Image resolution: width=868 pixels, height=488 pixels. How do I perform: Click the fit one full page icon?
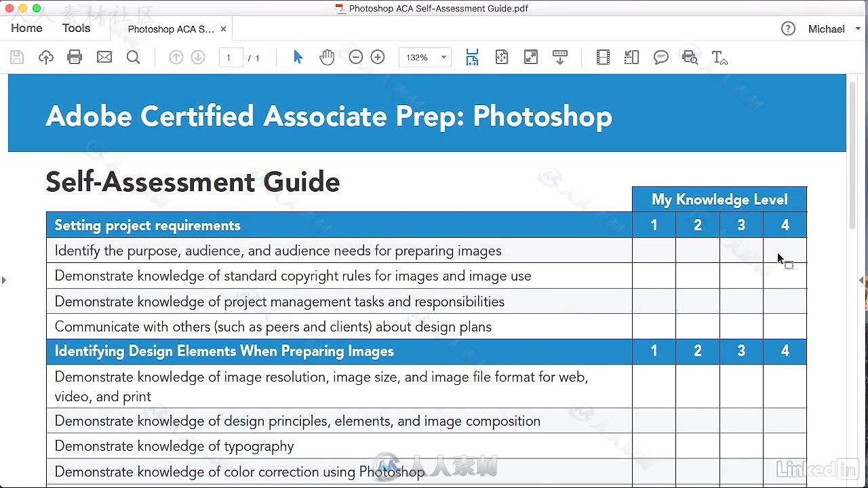pos(502,58)
